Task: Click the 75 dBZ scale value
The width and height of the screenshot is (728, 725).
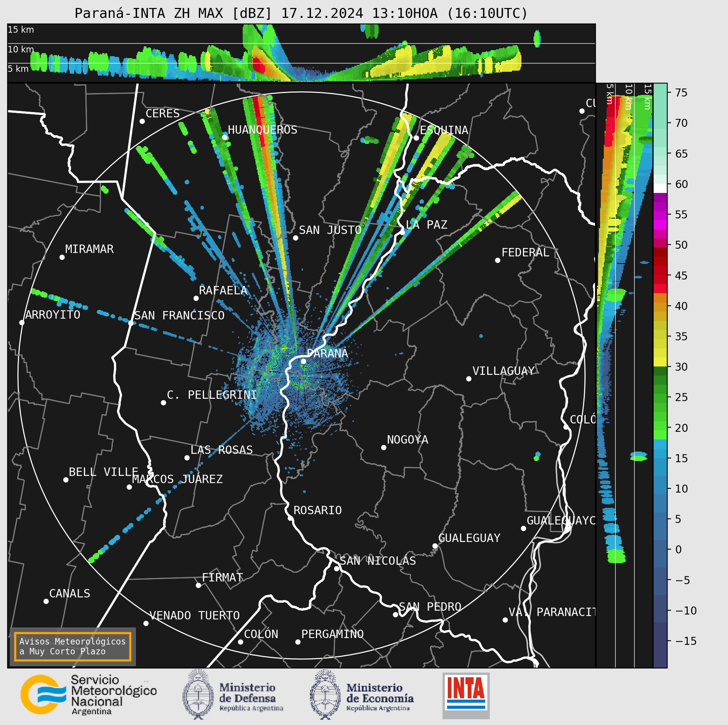Action: pyautogui.click(x=681, y=93)
